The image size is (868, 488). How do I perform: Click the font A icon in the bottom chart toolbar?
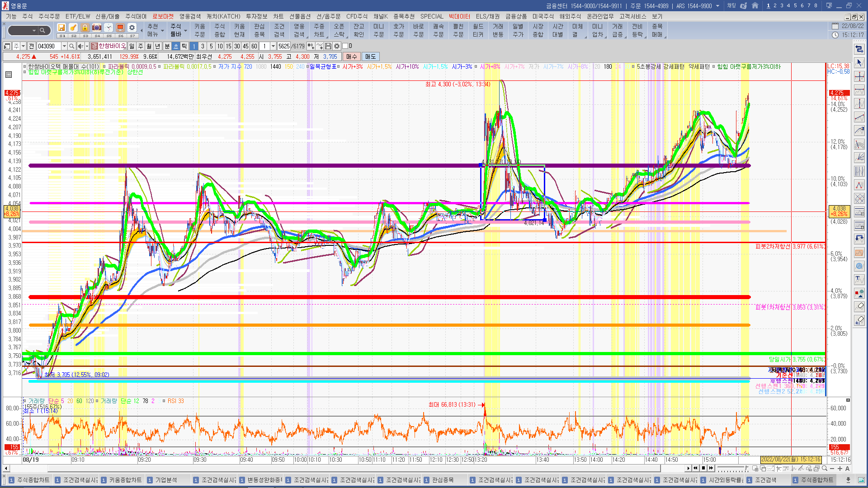[847, 469]
